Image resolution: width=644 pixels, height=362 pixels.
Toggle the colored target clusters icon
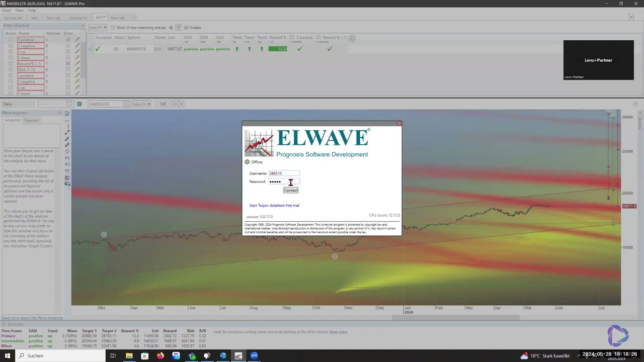67,177
